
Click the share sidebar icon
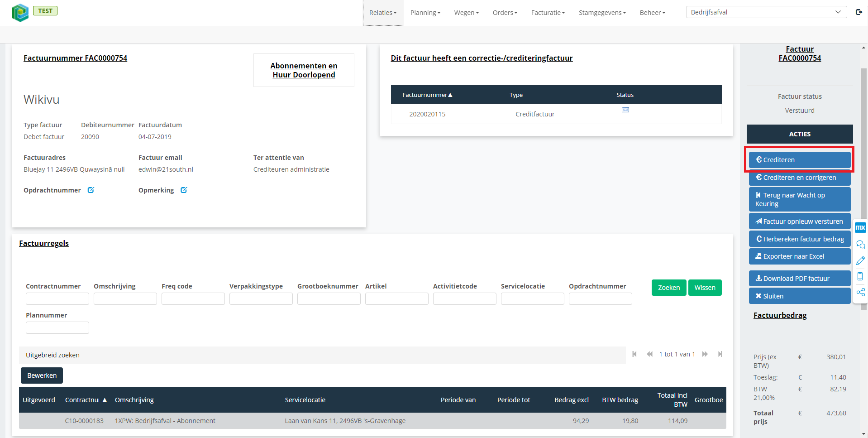click(x=860, y=292)
